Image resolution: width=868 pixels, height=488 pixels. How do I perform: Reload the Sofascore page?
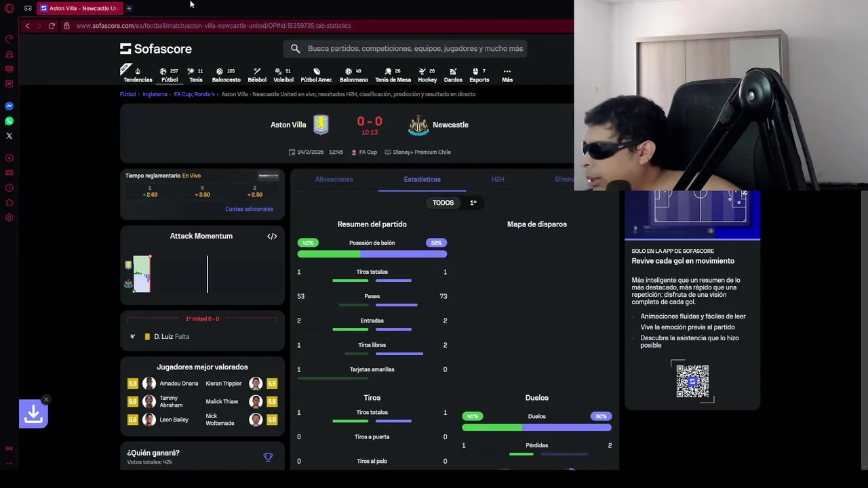tap(52, 26)
